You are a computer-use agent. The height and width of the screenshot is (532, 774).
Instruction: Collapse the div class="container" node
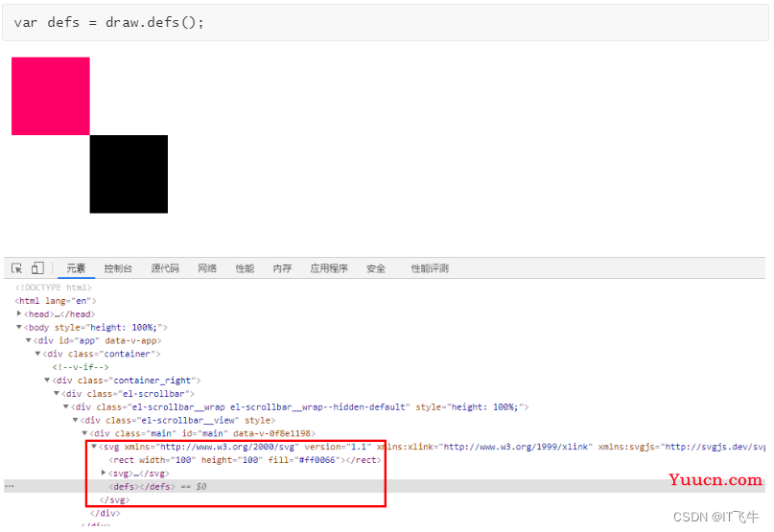(38, 354)
